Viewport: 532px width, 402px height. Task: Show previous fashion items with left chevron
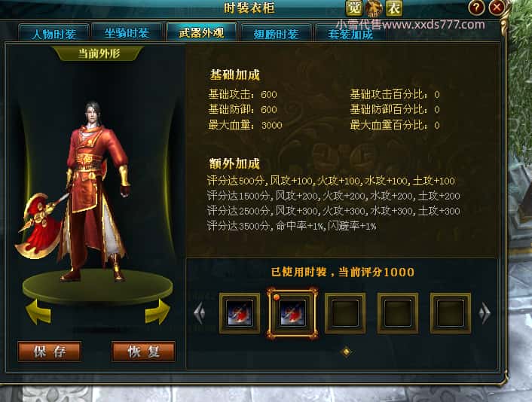[x=200, y=312]
